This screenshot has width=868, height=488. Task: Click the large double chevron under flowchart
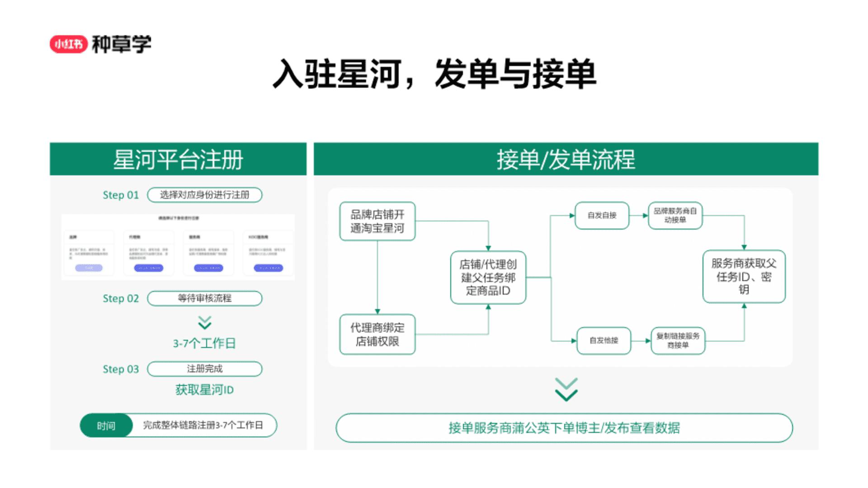[x=566, y=389]
